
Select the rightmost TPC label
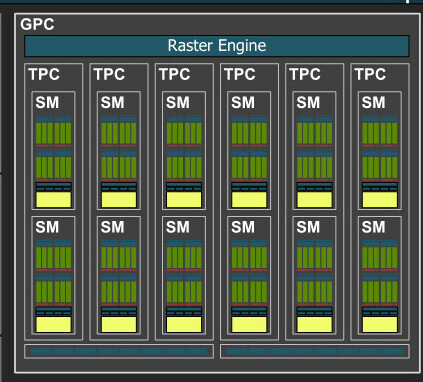(370, 74)
